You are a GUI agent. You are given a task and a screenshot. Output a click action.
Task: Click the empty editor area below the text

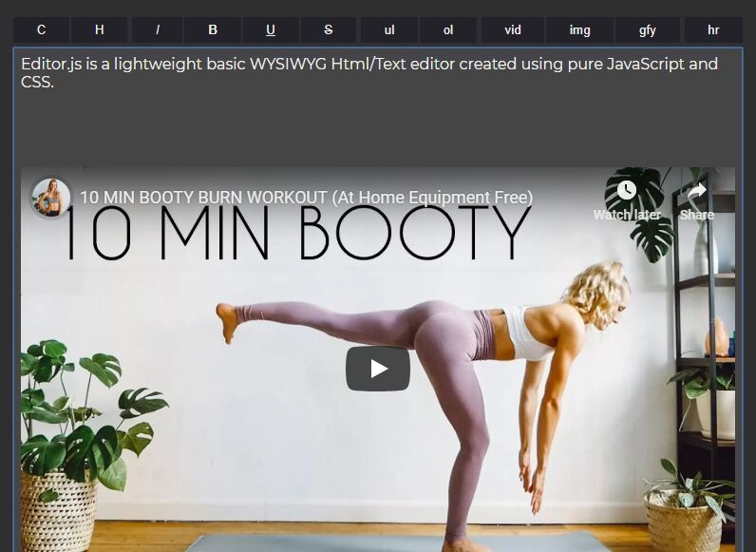[x=378, y=128]
